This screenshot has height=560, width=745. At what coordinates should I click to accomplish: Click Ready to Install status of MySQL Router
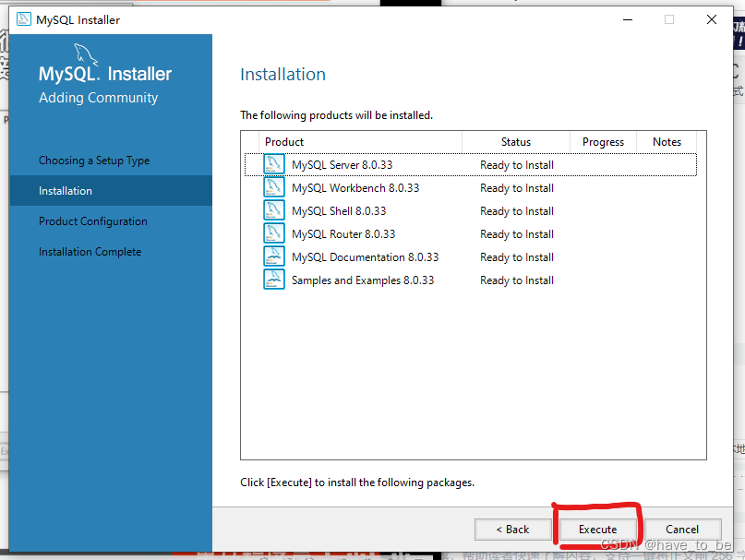(517, 234)
